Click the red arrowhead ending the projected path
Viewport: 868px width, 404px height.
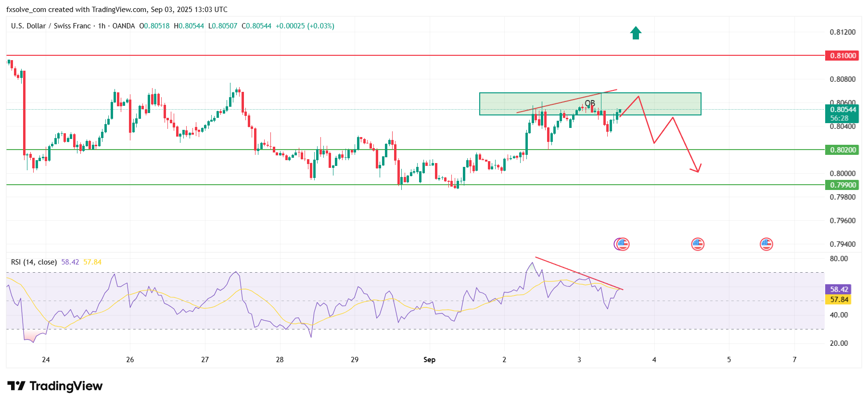[x=697, y=169]
